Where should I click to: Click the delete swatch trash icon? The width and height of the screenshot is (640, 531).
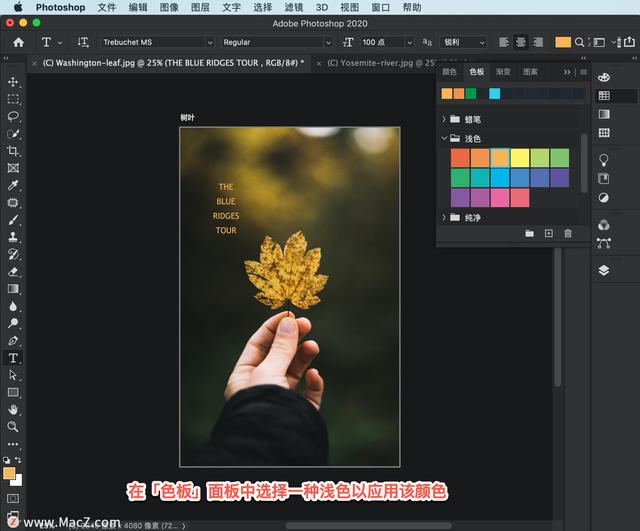[x=568, y=233]
